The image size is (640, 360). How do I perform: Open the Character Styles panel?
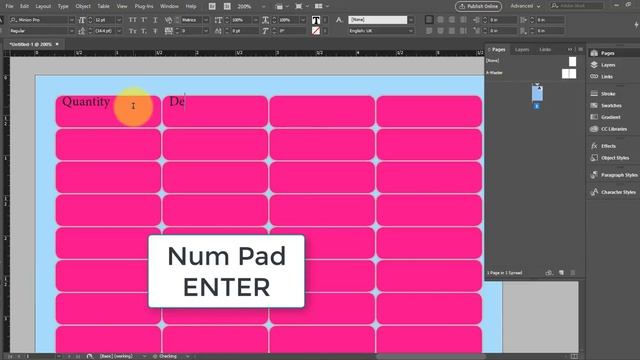click(x=613, y=192)
